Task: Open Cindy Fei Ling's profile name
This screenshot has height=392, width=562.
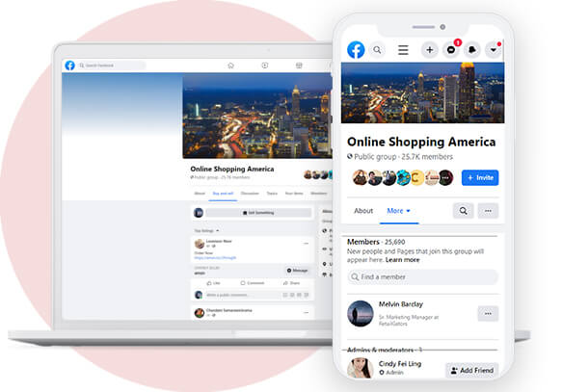Action: point(400,364)
